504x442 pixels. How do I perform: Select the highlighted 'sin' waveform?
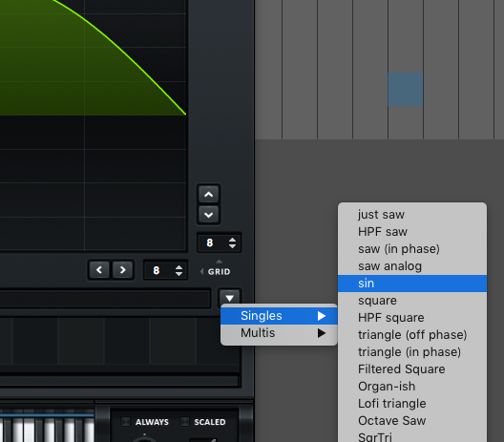[412, 284]
